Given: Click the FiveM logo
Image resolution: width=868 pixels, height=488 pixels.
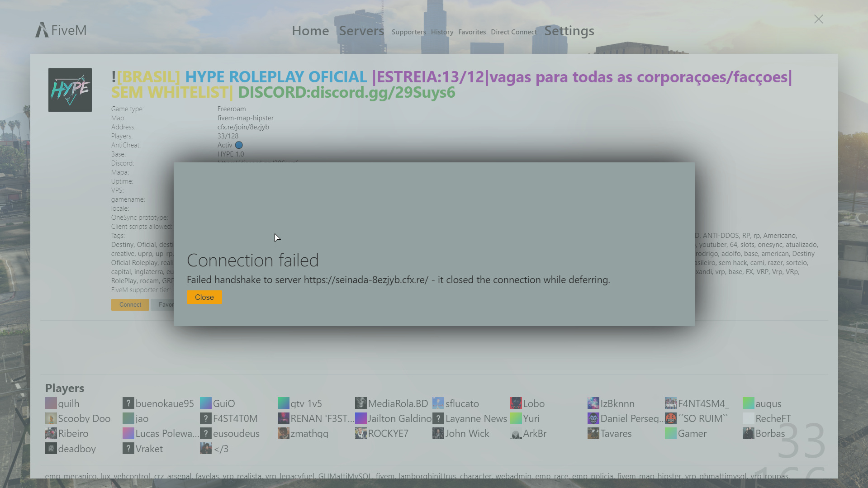Looking at the screenshot, I should click(61, 30).
